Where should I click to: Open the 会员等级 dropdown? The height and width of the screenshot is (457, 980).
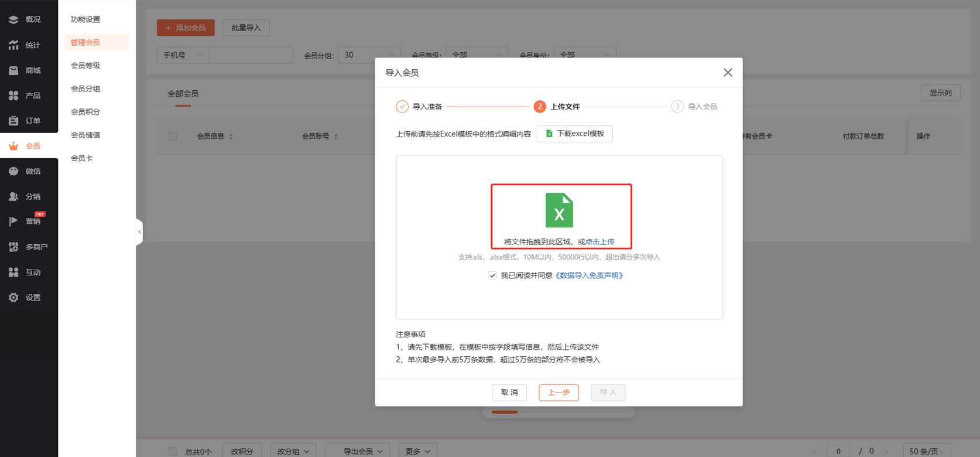click(477, 55)
